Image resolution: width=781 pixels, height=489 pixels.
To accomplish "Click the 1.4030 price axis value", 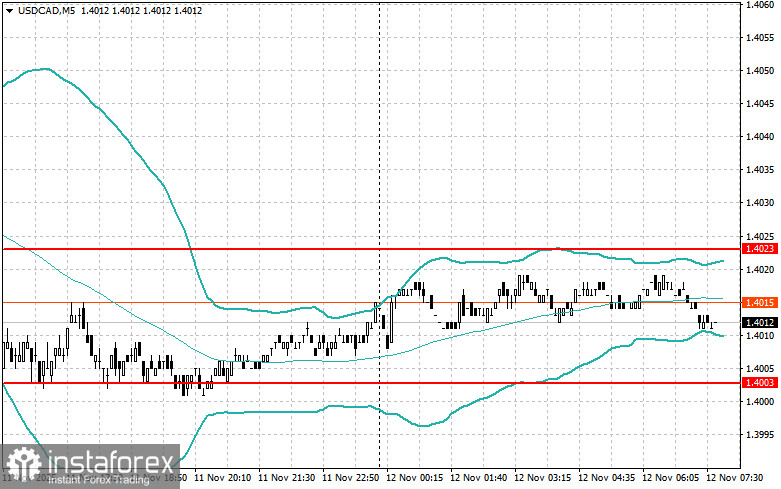I will [x=760, y=203].
